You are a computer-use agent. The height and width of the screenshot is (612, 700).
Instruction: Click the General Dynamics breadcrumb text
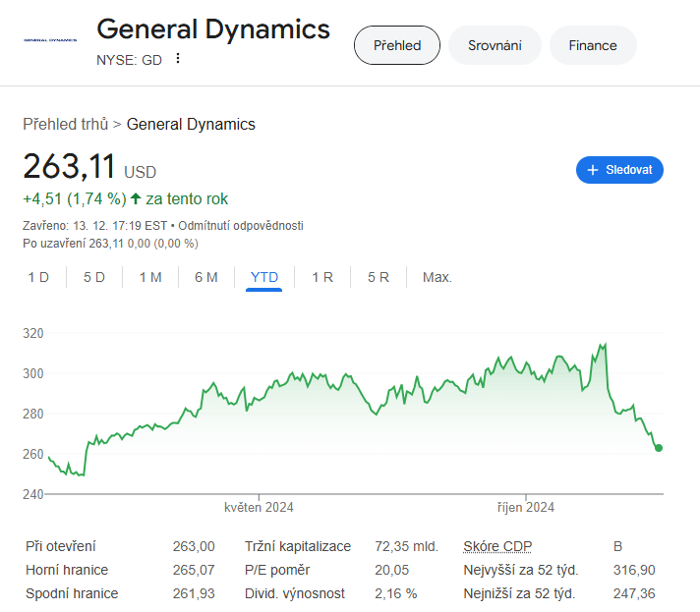pos(191,124)
